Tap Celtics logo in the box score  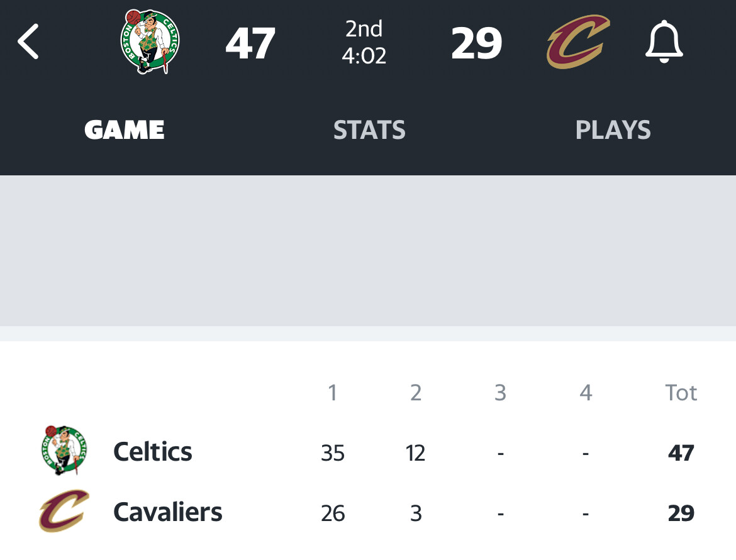(64, 451)
